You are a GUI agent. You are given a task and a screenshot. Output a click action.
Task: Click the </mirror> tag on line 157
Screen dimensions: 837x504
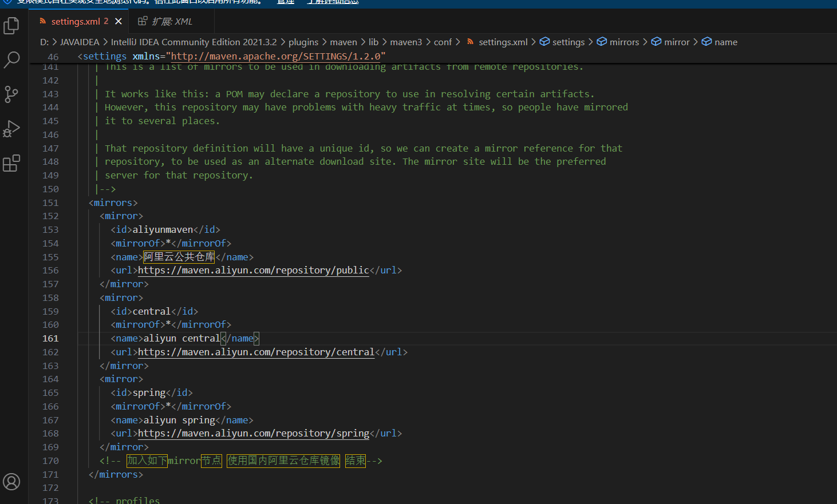[124, 284]
